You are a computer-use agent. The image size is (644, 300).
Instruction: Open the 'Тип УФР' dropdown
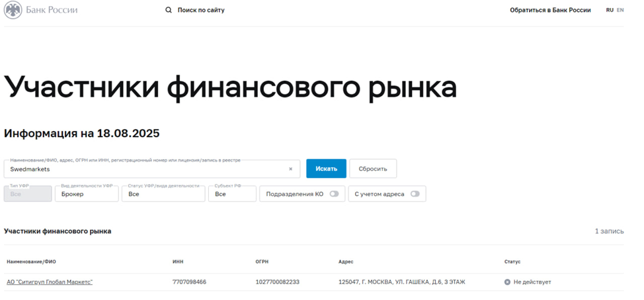[28, 194]
